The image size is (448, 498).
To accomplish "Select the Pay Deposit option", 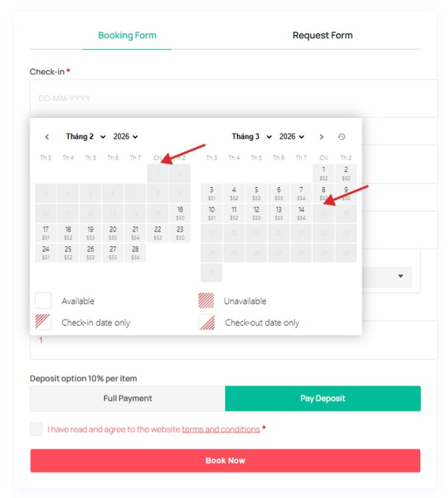I will [323, 399].
